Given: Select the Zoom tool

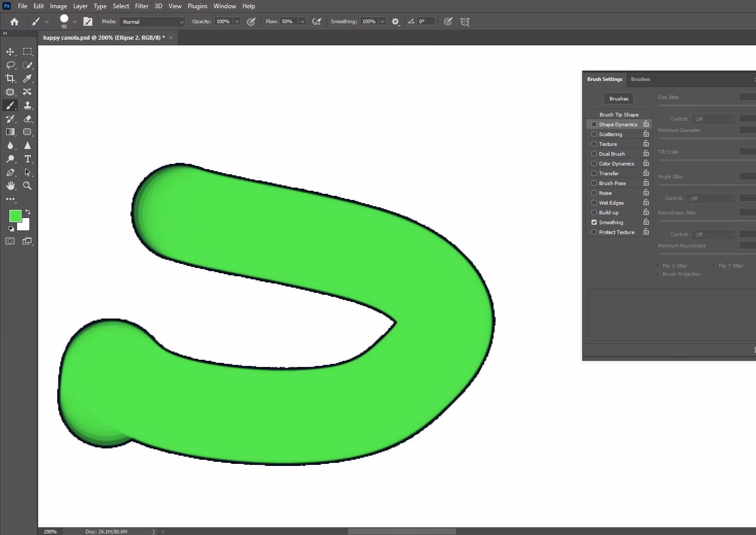Looking at the screenshot, I should 27,186.
